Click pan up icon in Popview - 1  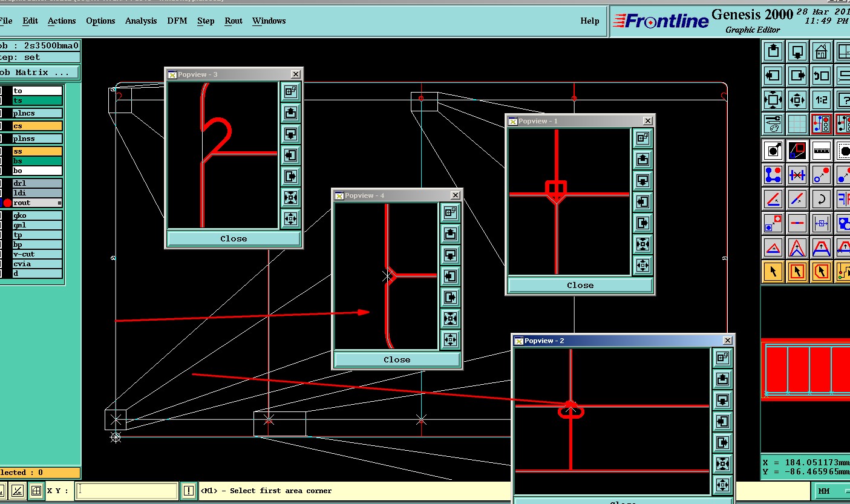(x=642, y=160)
